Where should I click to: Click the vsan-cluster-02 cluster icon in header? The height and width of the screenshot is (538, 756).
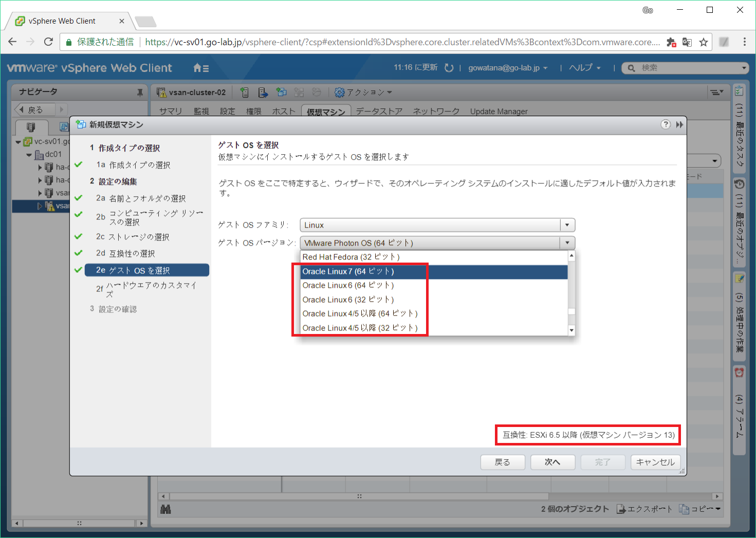pyautogui.click(x=161, y=92)
